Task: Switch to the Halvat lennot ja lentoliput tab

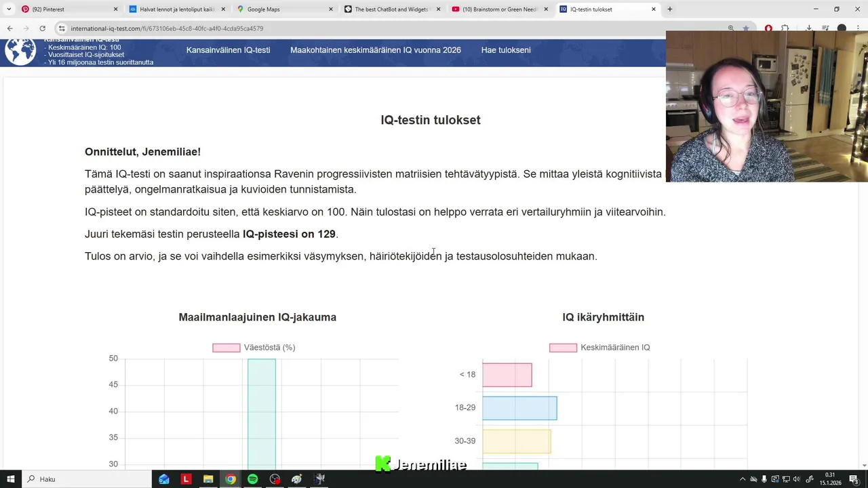Action: [x=176, y=9]
